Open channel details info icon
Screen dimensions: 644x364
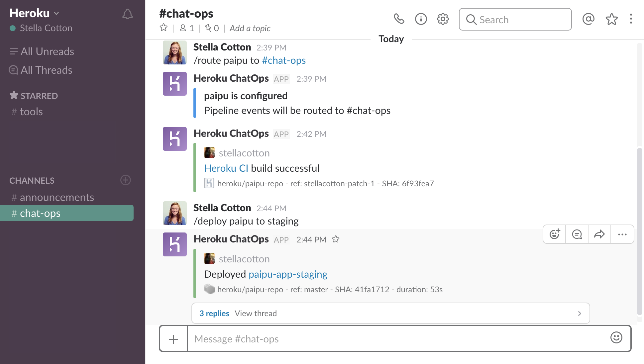tap(421, 19)
